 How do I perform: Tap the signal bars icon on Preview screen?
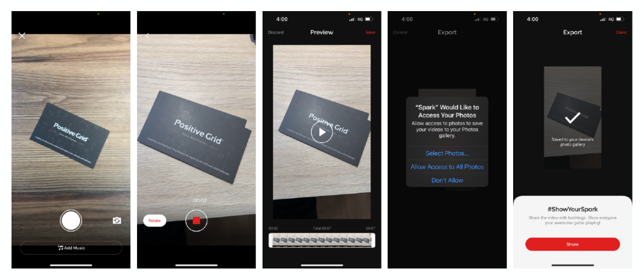[352, 19]
